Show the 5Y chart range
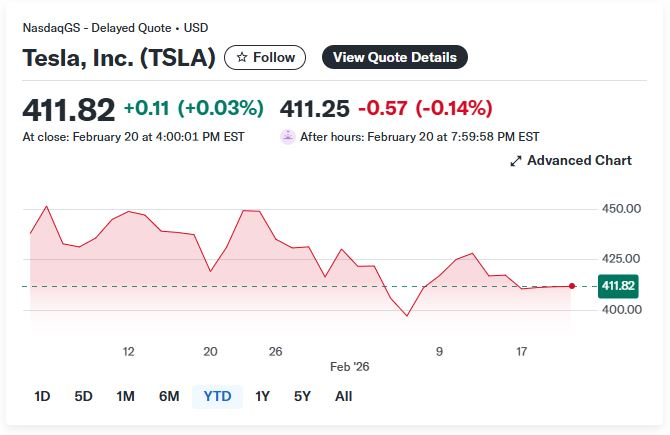 (302, 396)
